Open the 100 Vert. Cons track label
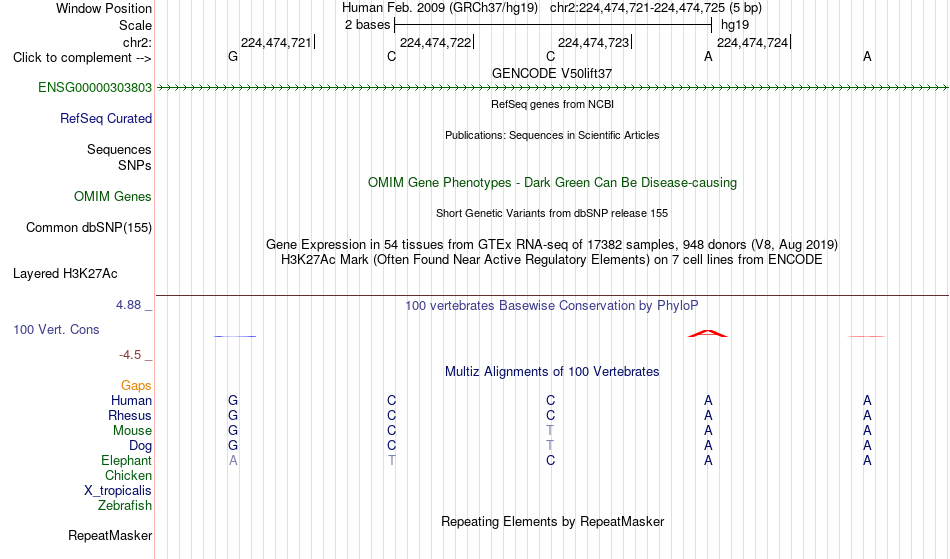 click(56, 330)
